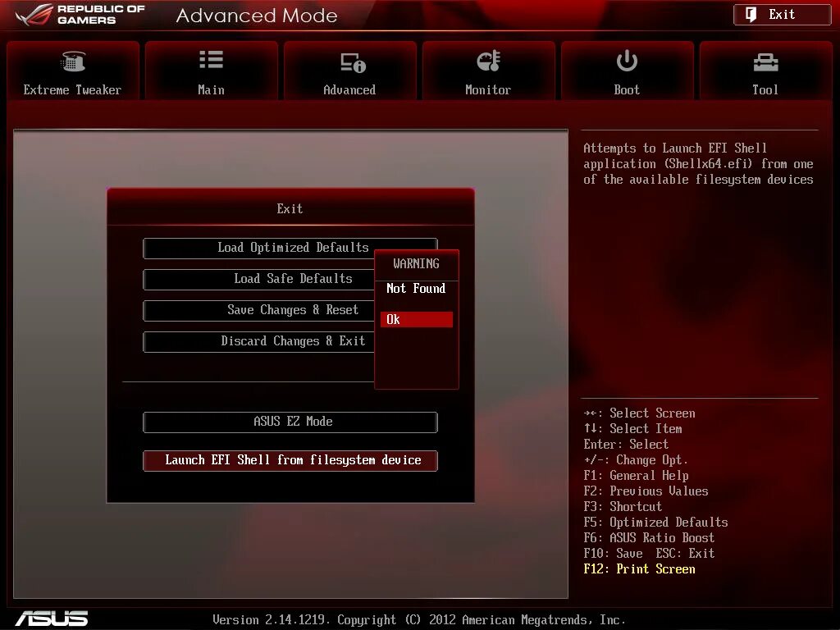Screen dimensions: 840x630
Task: Click the 'F6: ASUS Ratio Boost' hint
Action: [649, 537]
